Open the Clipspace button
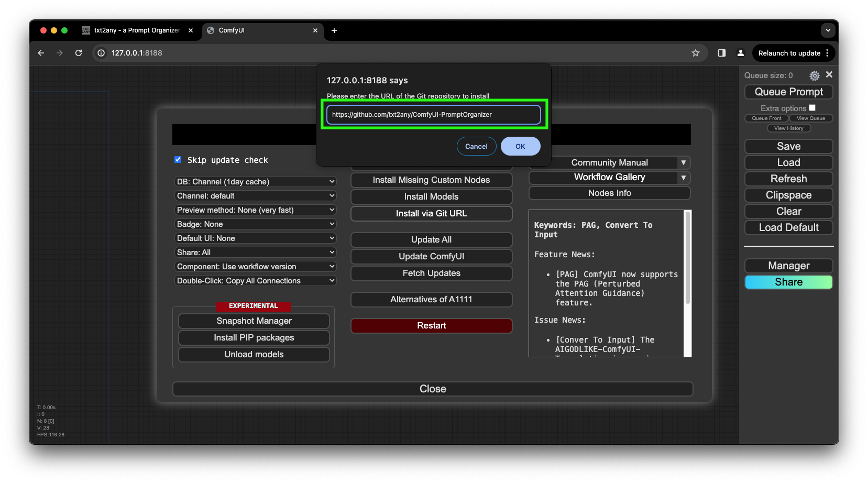 (788, 195)
